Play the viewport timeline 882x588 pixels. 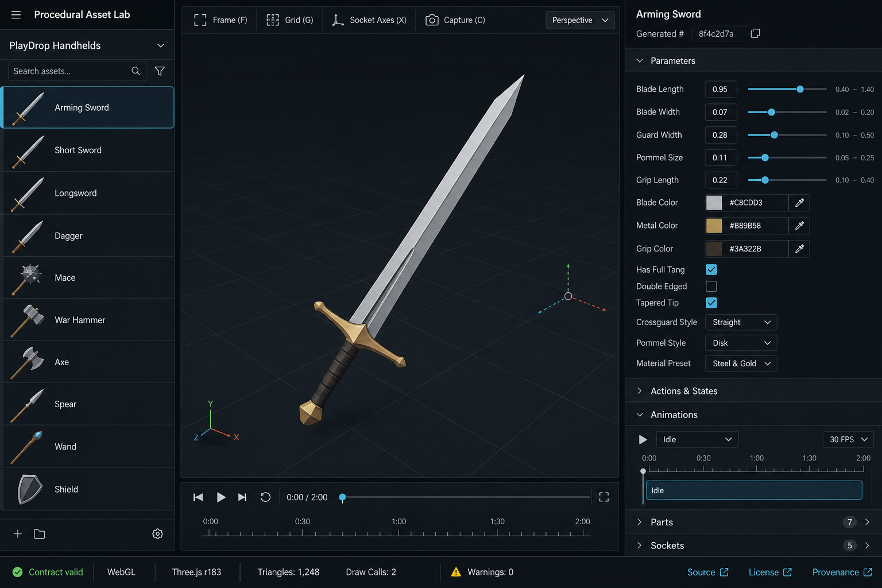click(220, 497)
